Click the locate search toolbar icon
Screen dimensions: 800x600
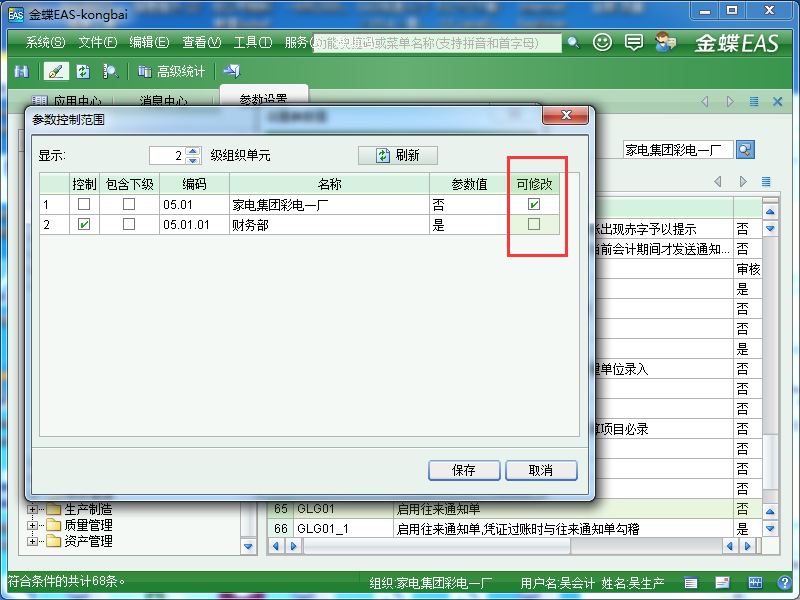pyautogui.click(x=110, y=71)
